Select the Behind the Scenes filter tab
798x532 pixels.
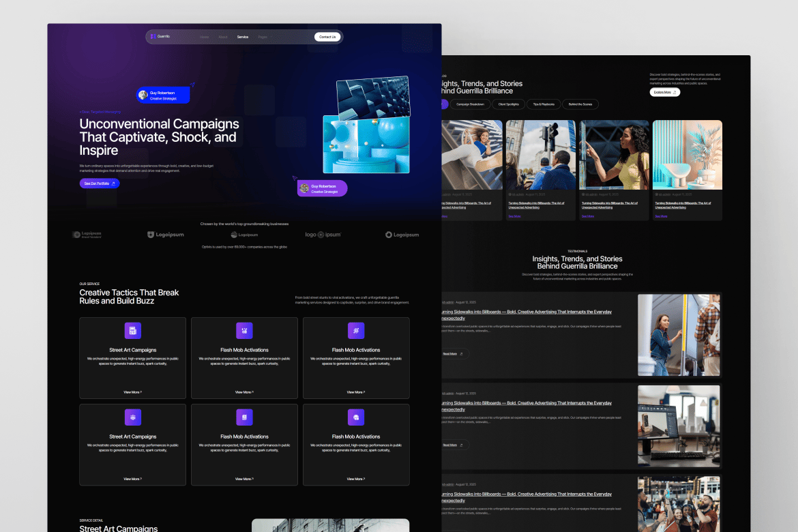(580, 104)
